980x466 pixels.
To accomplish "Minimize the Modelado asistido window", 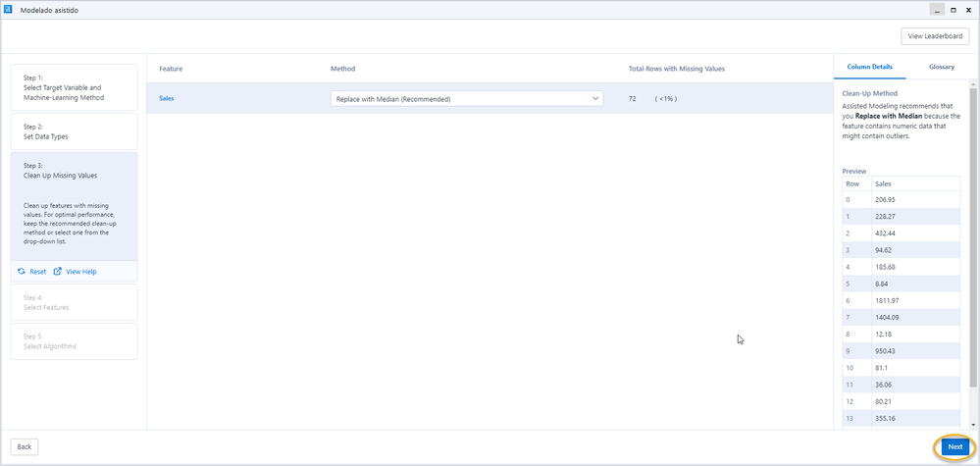I will coord(936,10).
